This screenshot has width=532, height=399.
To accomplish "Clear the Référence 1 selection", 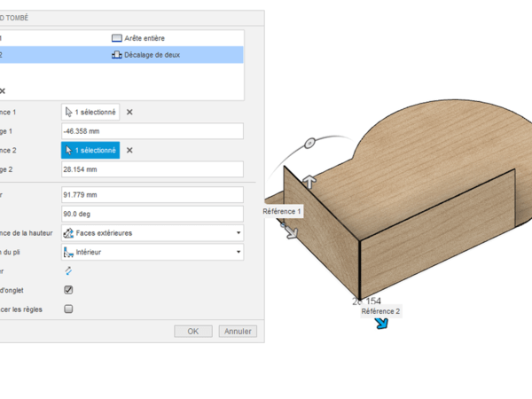I will tap(129, 113).
